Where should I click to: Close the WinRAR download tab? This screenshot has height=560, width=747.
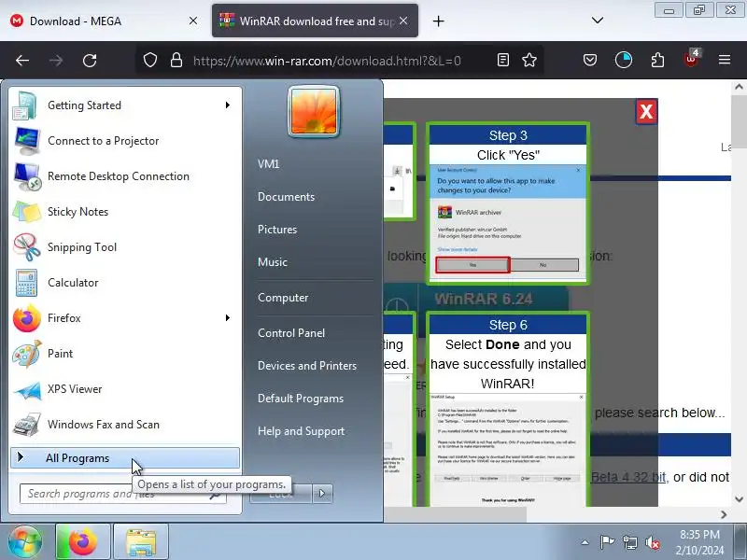pos(403,21)
